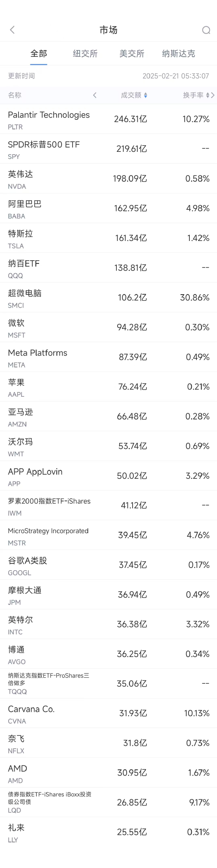Click left chevron beside 名称 header
This screenshot has width=217, height=868.
tap(95, 95)
